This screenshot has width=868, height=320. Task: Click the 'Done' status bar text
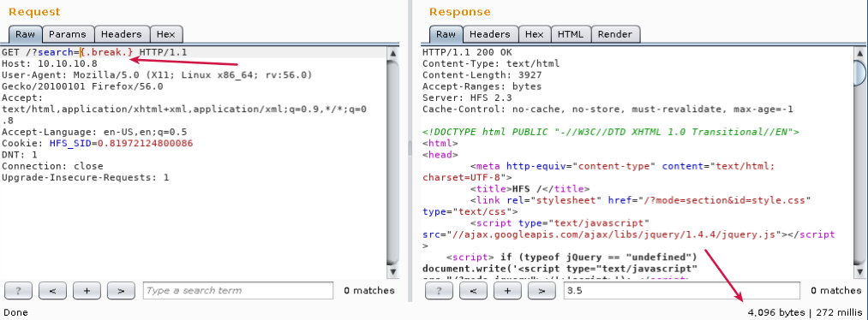tap(15, 312)
